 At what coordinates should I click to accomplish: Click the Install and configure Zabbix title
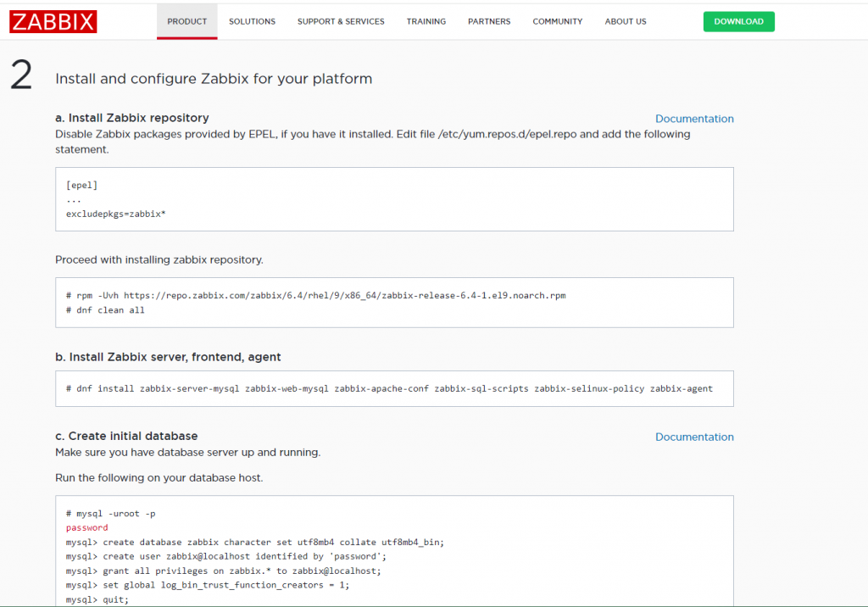click(x=214, y=79)
